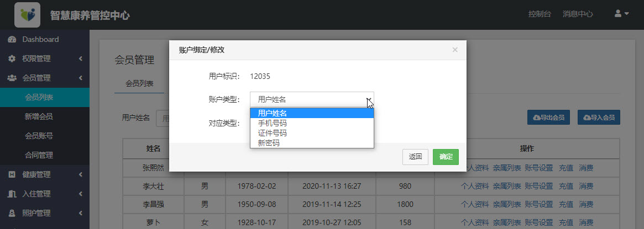Click the 会员管理 users icon

point(12,78)
